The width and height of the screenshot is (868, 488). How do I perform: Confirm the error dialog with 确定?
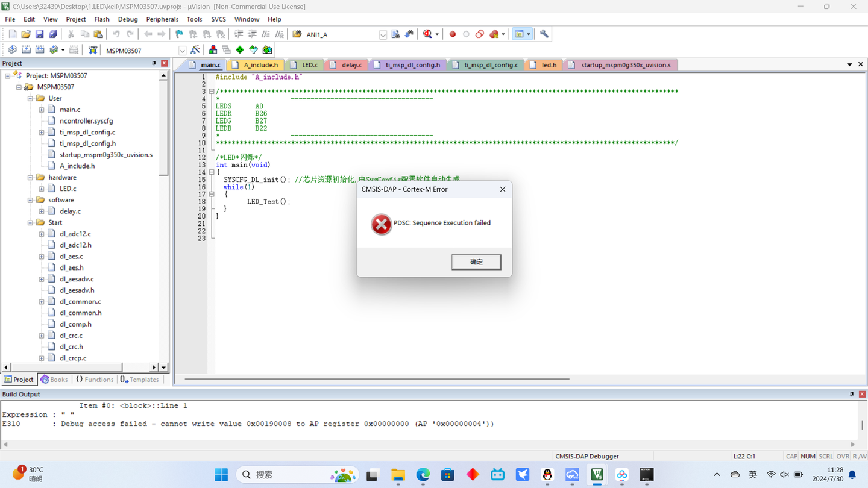tap(476, 262)
